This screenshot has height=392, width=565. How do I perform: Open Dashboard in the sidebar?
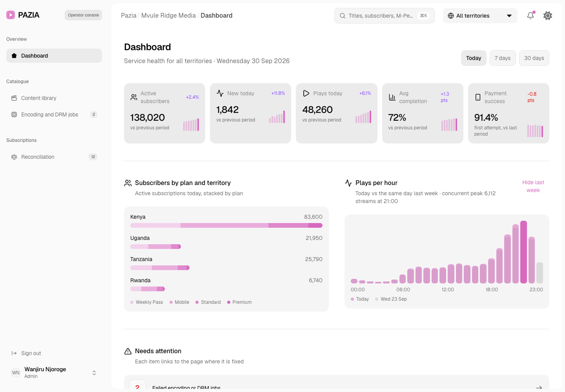coord(54,56)
